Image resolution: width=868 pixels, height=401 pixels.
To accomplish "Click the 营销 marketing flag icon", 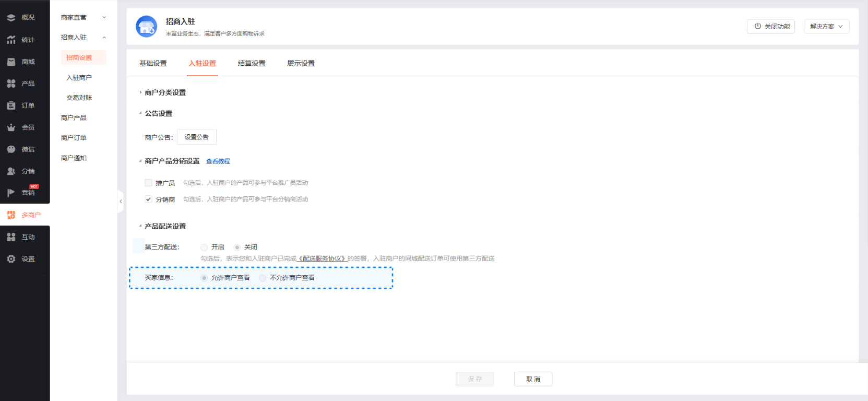I will 11,193.
